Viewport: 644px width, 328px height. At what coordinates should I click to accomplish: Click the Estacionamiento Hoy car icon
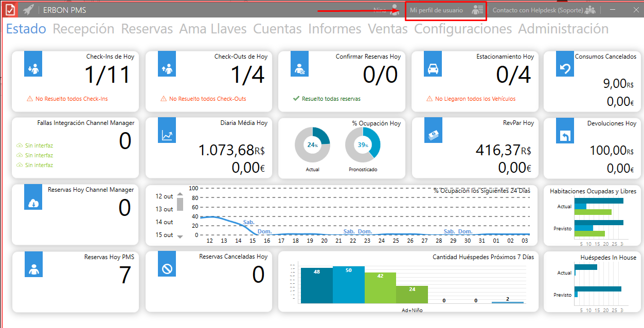tap(433, 68)
